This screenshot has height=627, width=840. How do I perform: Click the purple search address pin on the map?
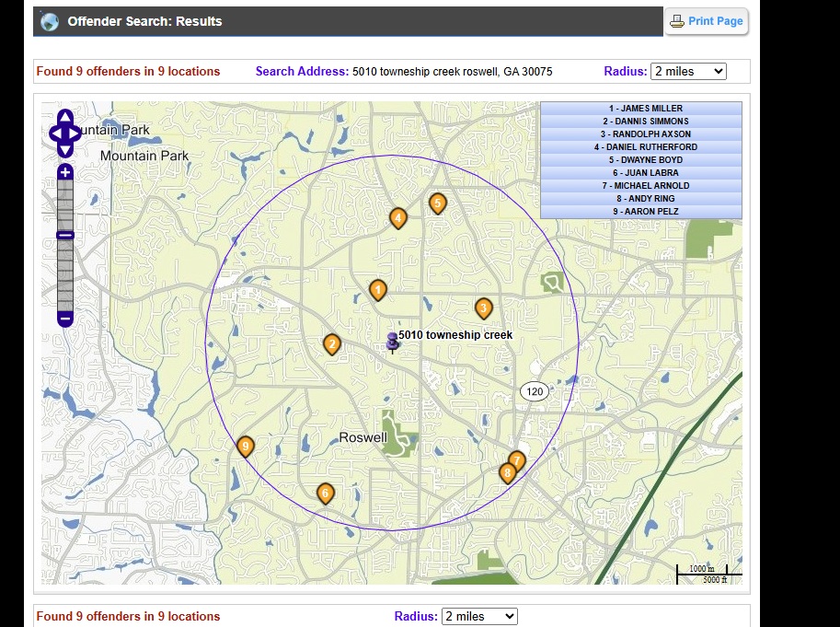pos(392,339)
